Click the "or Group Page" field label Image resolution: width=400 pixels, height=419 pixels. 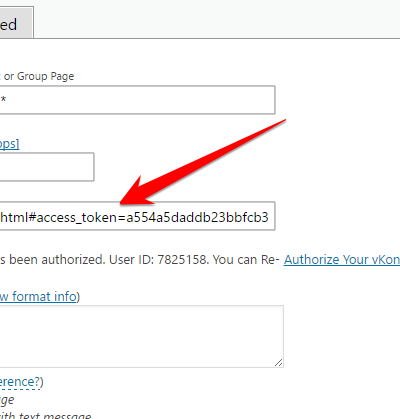point(39,76)
